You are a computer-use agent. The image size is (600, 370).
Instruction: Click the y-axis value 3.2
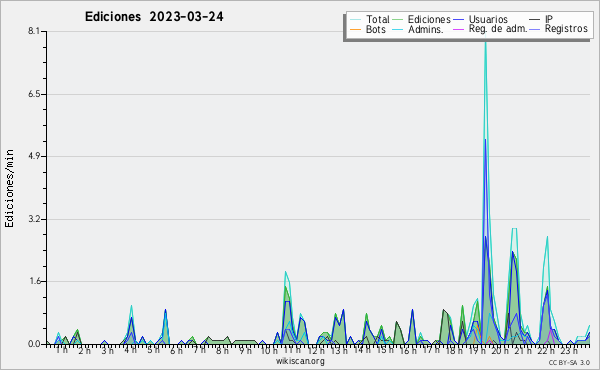pos(34,219)
